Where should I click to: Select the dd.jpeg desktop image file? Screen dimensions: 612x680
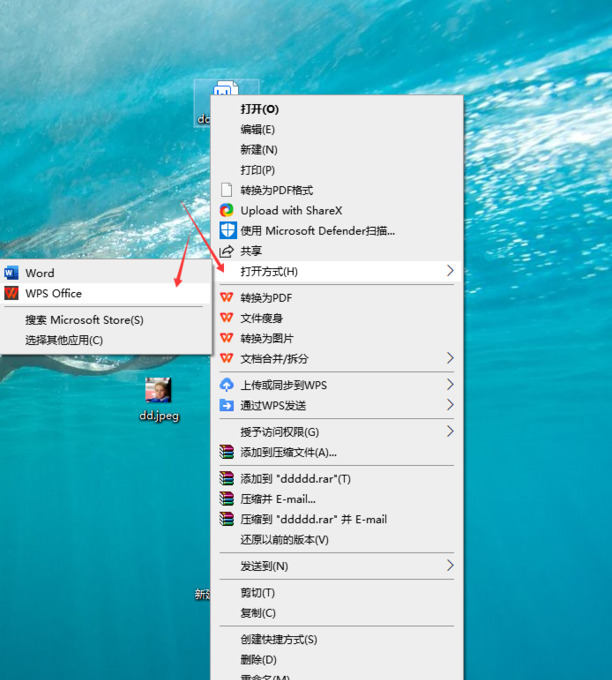[x=159, y=399]
